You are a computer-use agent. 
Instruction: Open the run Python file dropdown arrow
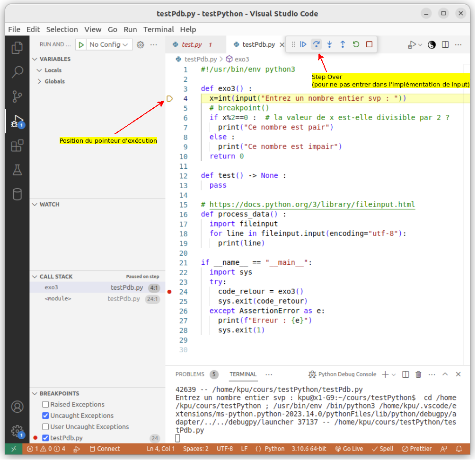[x=421, y=45]
